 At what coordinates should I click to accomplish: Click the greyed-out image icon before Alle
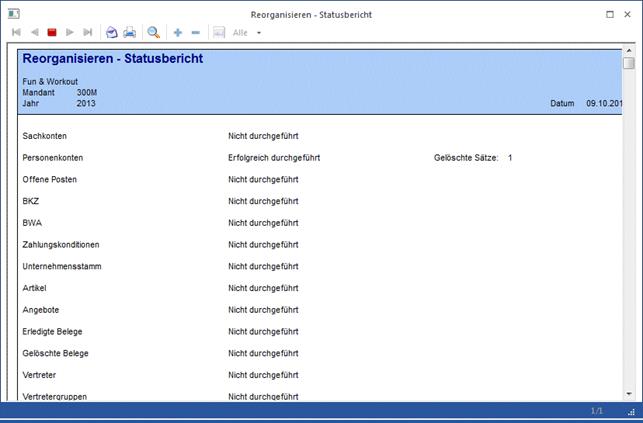[x=219, y=33]
